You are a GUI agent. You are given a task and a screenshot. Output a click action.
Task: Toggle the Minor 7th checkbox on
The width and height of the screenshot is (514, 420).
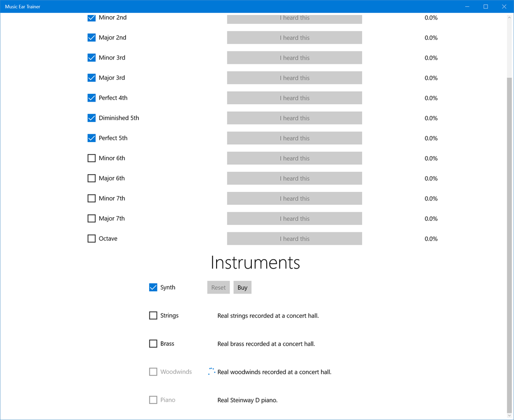92,198
